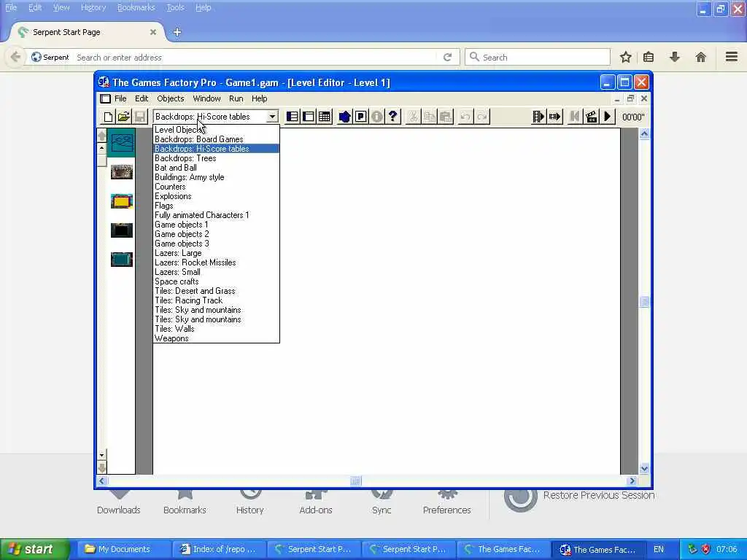Open Games Factory Help menu
This screenshot has height=560, width=747.
pyautogui.click(x=259, y=98)
